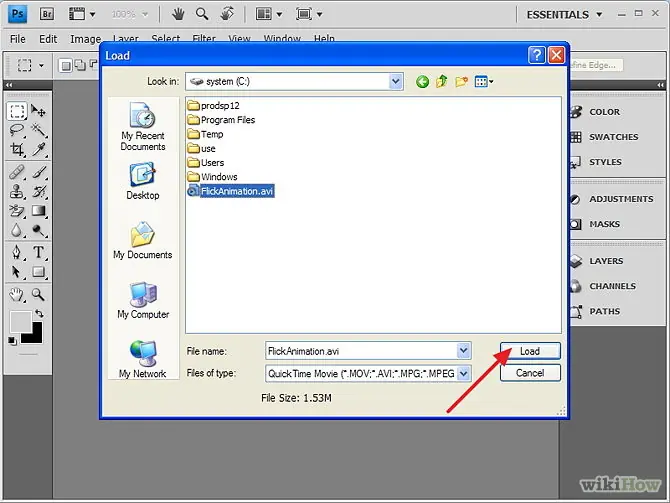The width and height of the screenshot is (670, 503).
Task: Select the Magic Wand tool
Action: (x=38, y=130)
